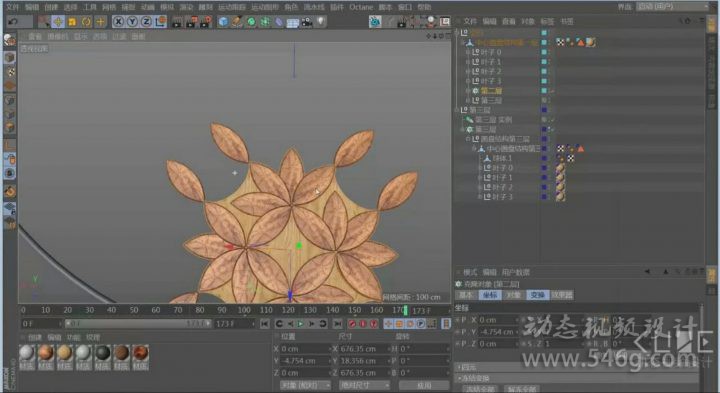The width and height of the screenshot is (720, 393).
Task: Open the Layout dropdown at top right
Action: [672, 6]
